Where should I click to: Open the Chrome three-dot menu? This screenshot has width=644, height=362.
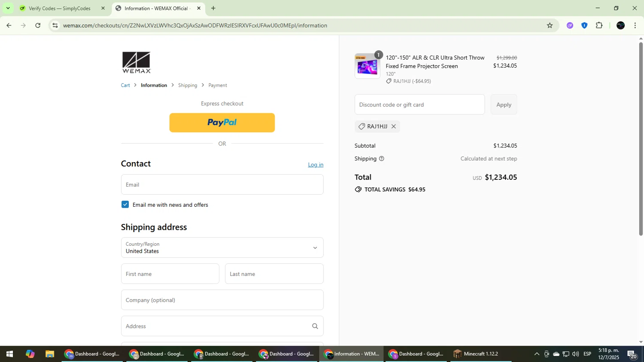click(635, 25)
